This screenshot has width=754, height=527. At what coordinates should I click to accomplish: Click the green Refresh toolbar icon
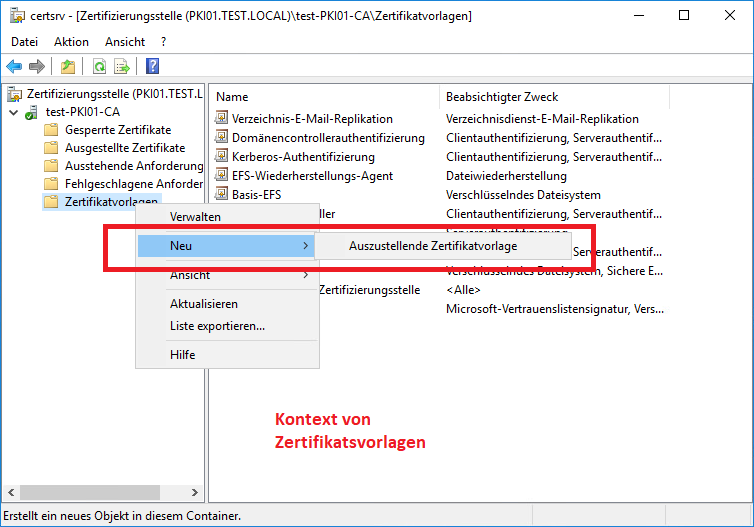99,66
